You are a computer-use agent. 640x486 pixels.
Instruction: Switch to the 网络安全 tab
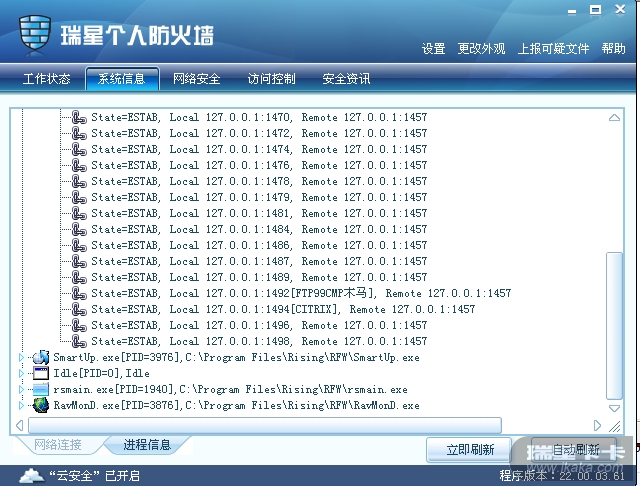pyautogui.click(x=197, y=78)
